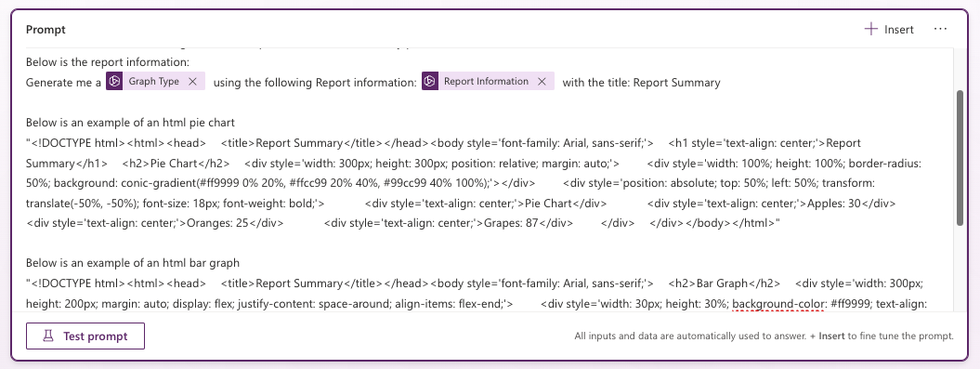Screen dimensions: 980x369
Task: Remove the Report Information variable chip
Action: click(x=542, y=81)
